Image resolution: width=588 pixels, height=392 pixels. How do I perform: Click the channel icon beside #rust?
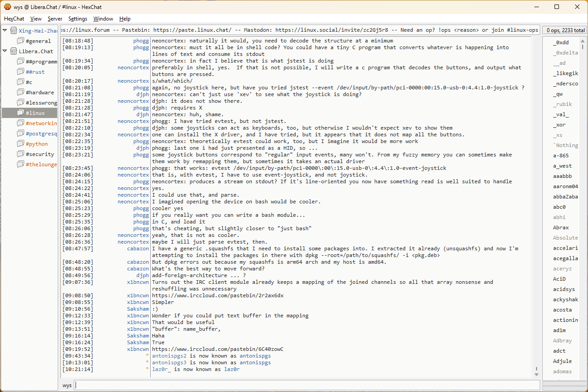(x=21, y=72)
